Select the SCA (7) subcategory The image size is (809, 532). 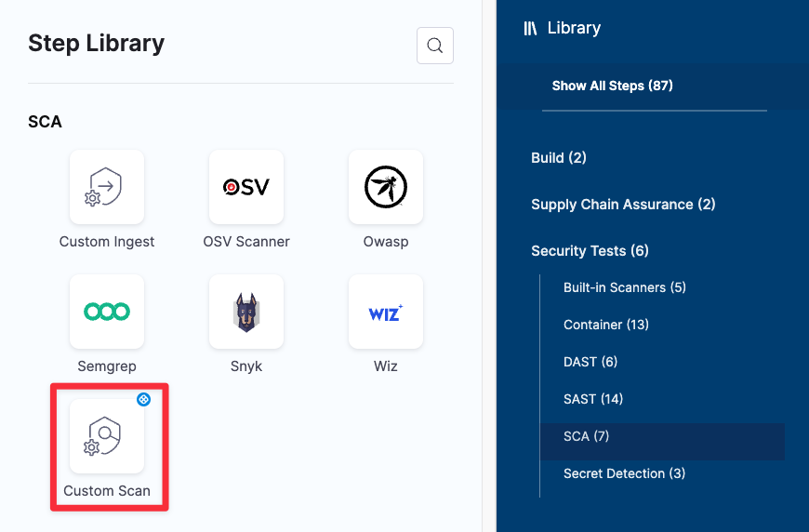tap(586, 436)
